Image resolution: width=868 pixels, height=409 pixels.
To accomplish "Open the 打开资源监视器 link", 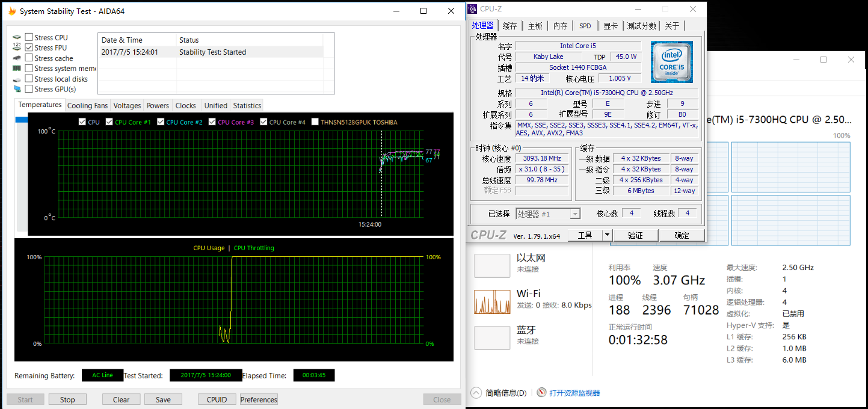I will tap(574, 393).
